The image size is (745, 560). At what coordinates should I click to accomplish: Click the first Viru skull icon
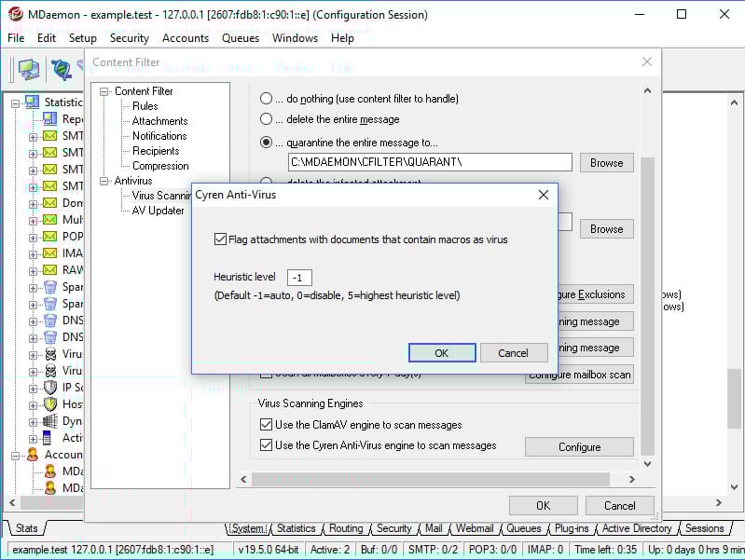tap(50, 354)
